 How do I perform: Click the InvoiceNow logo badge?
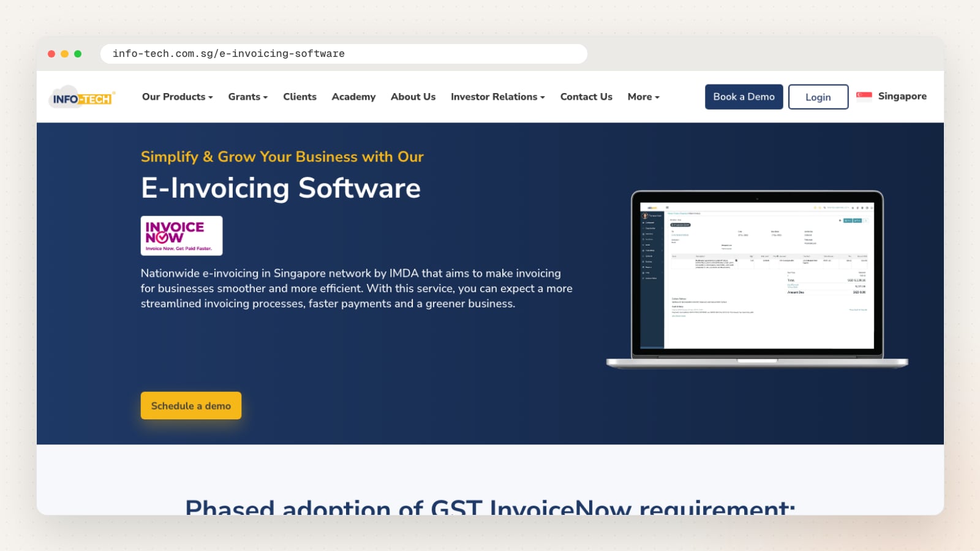click(x=181, y=236)
